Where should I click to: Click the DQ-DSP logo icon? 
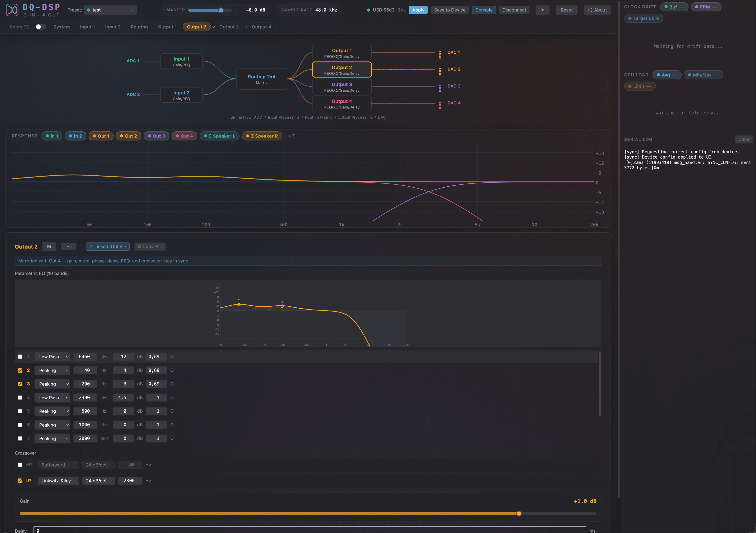12,10
